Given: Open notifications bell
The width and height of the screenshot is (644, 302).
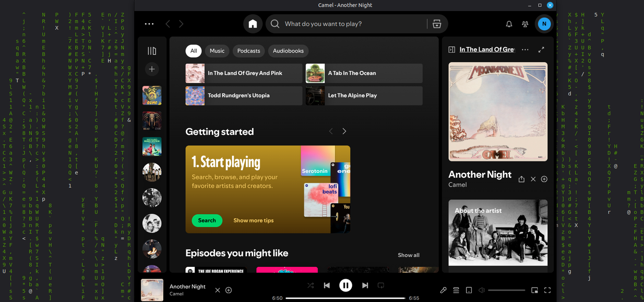Looking at the screenshot, I should pyautogui.click(x=509, y=24).
